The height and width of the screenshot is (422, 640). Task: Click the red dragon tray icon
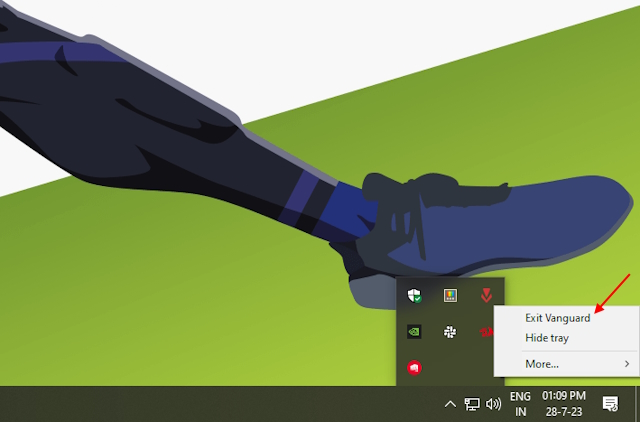point(486,331)
